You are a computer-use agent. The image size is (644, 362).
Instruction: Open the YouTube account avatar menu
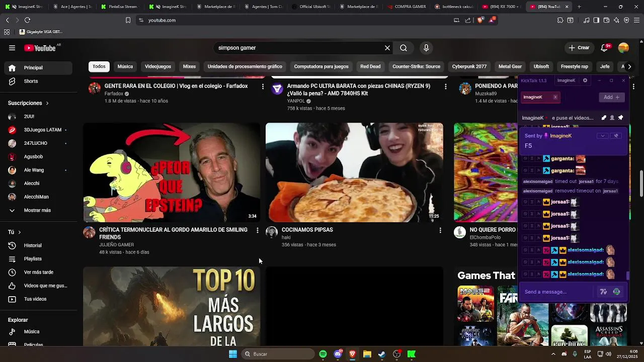(623, 48)
